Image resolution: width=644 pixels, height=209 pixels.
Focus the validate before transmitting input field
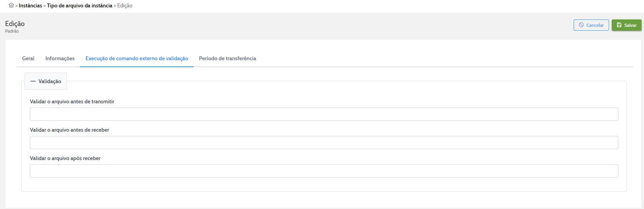pyautogui.click(x=324, y=114)
